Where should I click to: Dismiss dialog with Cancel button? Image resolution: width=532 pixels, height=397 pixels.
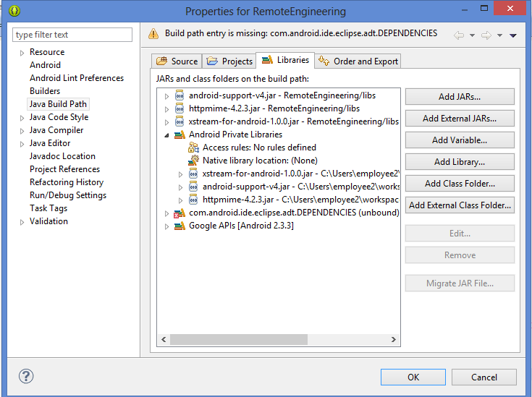[x=484, y=377]
